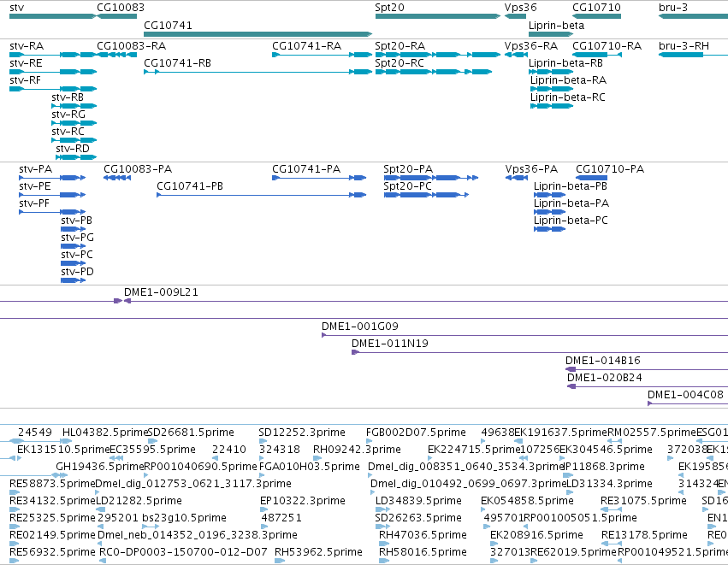Click protein Spt20-PC
This screenshot has height=565, width=728.
click(426, 195)
